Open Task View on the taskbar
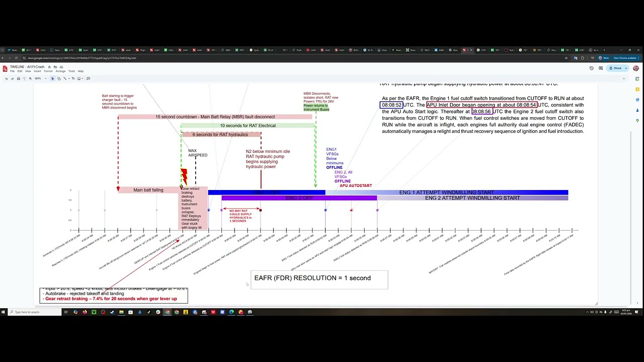 (x=66, y=312)
